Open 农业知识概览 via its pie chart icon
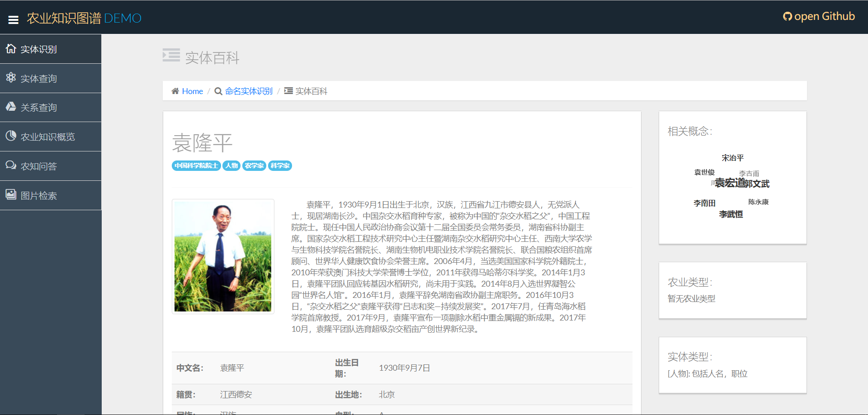Screen dimensions: 868x415 10,136
